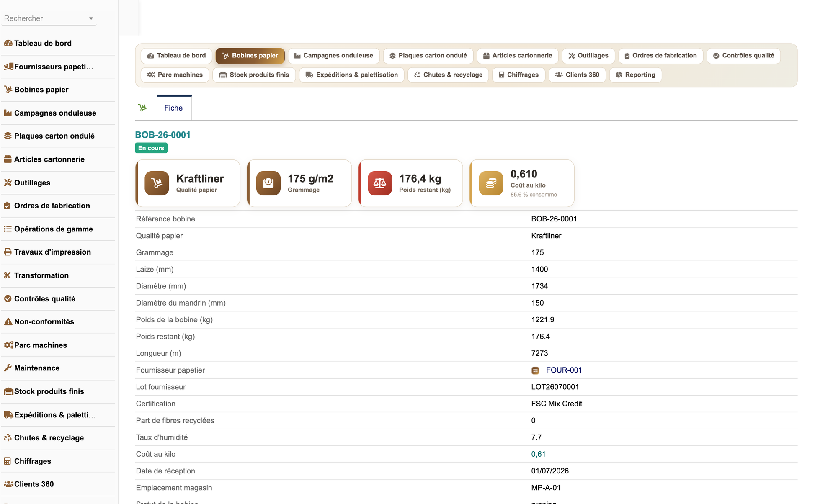Open Transformation sidebar item
This screenshot has height=504, width=815.
(58, 275)
